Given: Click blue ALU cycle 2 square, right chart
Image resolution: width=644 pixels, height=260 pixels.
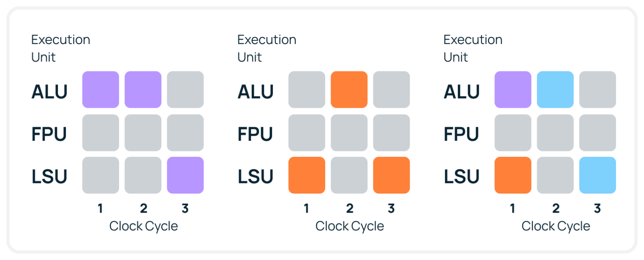Looking at the screenshot, I should (555, 90).
